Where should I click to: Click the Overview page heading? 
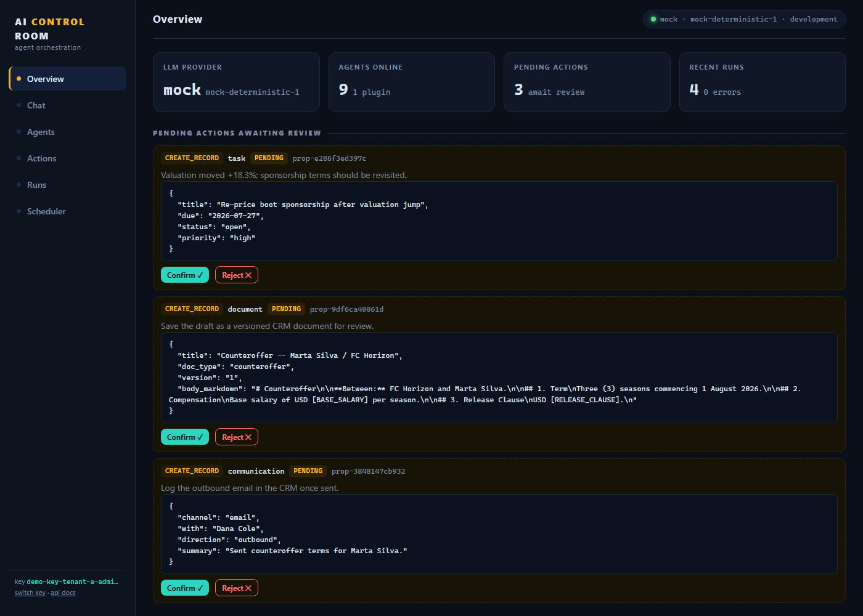pos(178,19)
